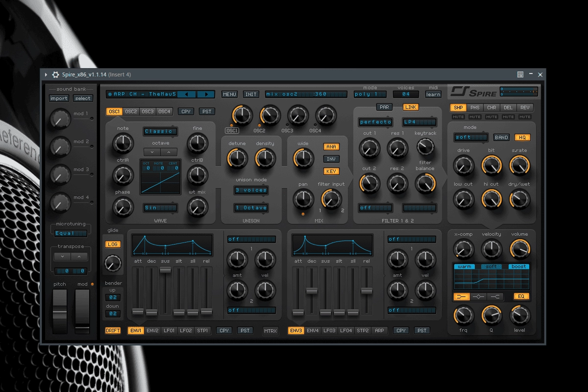This screenshot has height=392, width=588.
Task: Click the gear icon in the plugin title bar
Action: coord(56,74)
